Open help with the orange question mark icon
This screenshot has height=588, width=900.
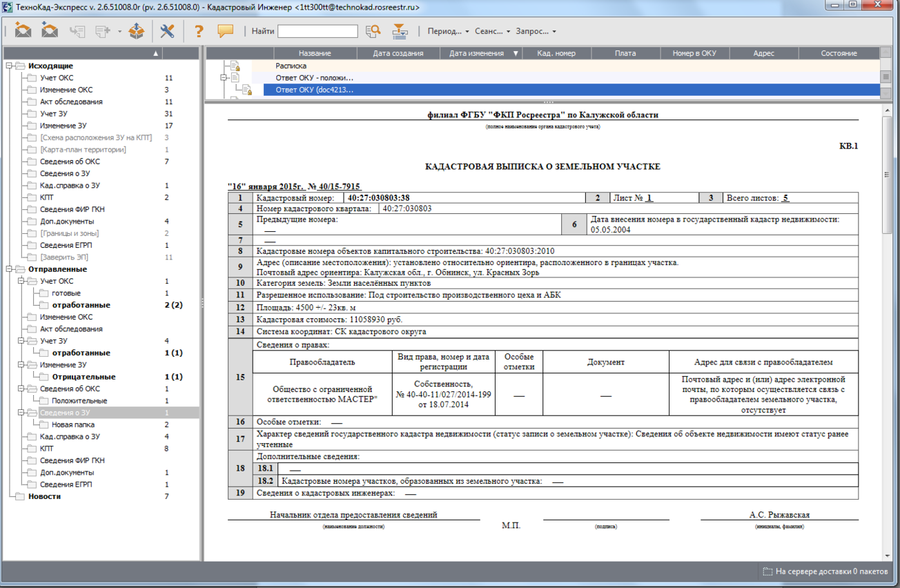[x=199, y=31]
